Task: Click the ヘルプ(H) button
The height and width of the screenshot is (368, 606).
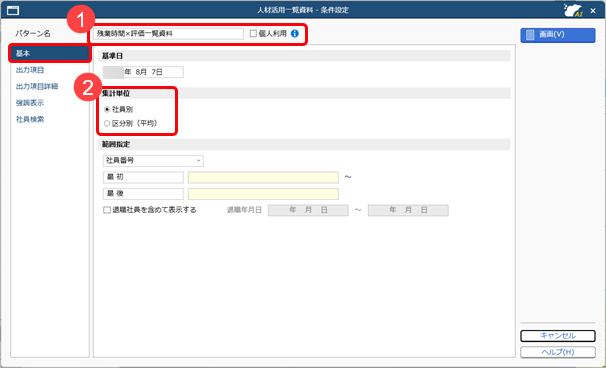Action: click(x=558, y=352)
